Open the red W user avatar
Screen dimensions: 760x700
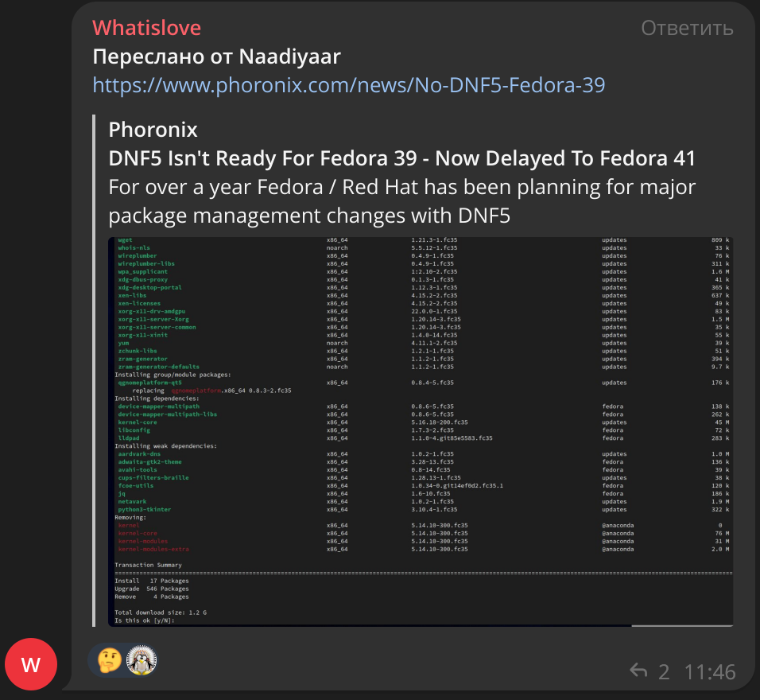(31, 664)
